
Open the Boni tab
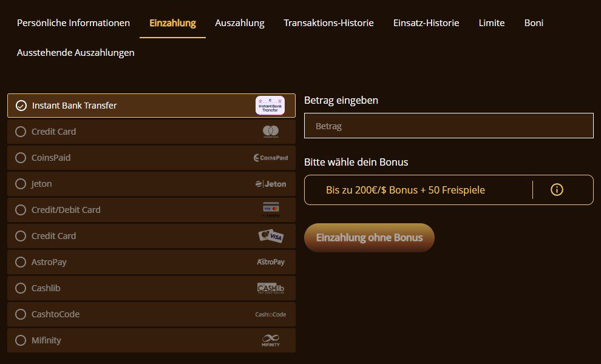[534, 23]
